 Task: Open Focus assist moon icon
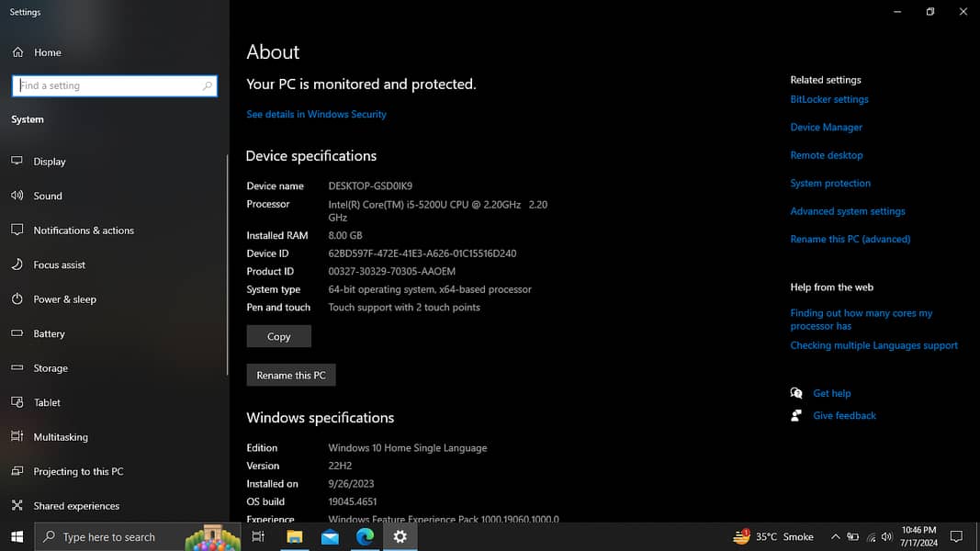(17, 264)
